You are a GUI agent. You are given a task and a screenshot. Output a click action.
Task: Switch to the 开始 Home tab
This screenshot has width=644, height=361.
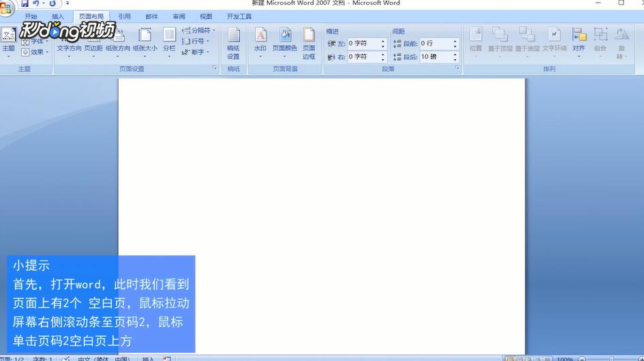point(31,16)
